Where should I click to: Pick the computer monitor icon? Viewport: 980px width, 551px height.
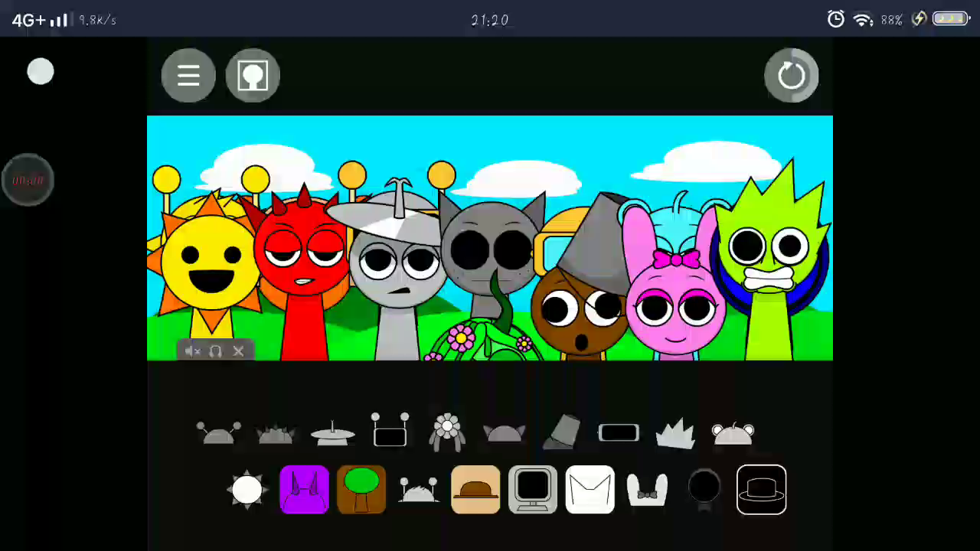click(533, 490)
